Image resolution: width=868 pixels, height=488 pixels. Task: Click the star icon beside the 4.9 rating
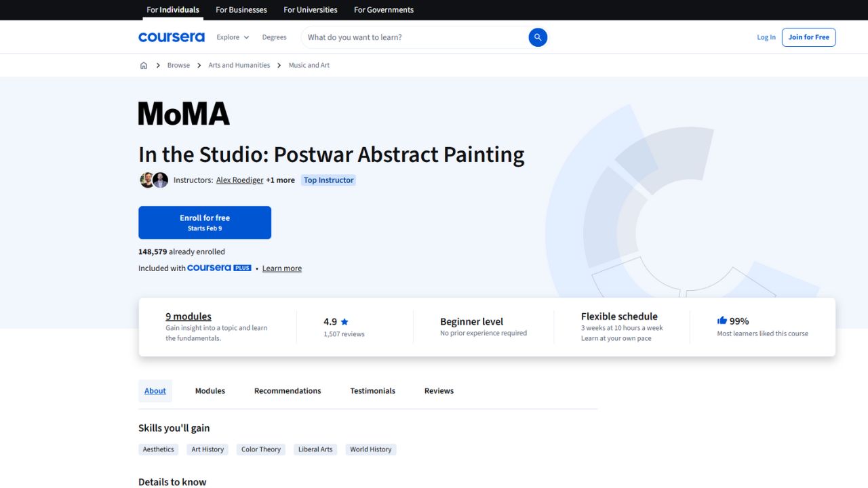tap(344, 321)
